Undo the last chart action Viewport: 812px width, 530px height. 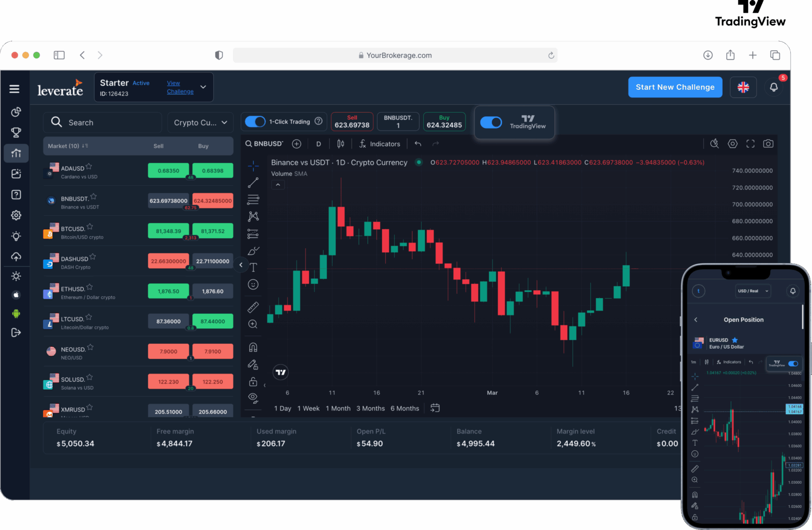418,144
